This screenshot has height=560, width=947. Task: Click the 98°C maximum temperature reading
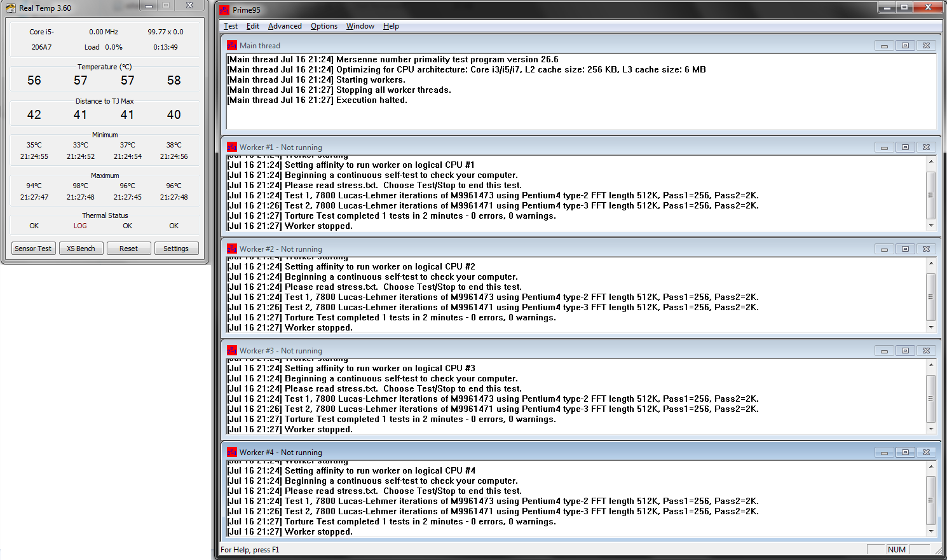click(81, 186)
